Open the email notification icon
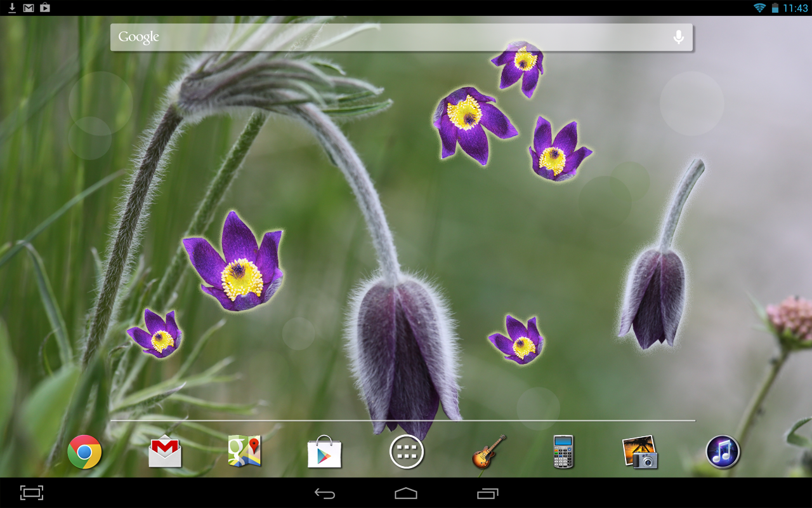812x508 pixels. point(29,8)
